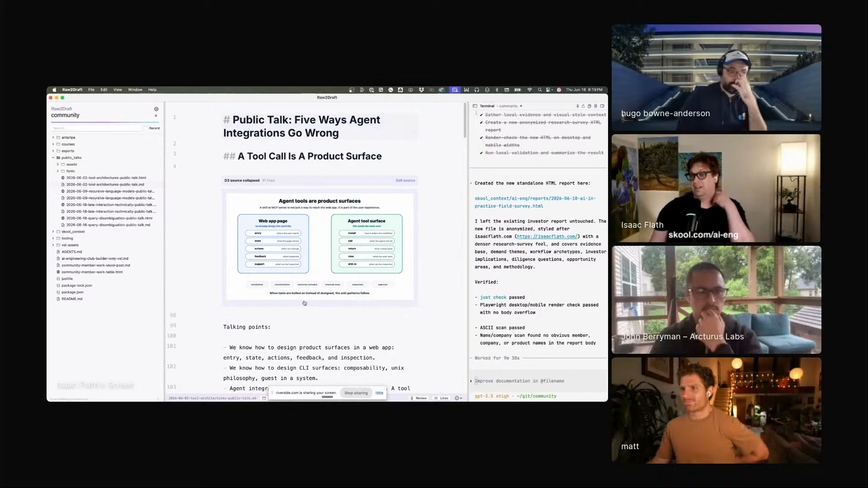Open the Window menu
Screen dimensions: 868x488
point(135,90)
